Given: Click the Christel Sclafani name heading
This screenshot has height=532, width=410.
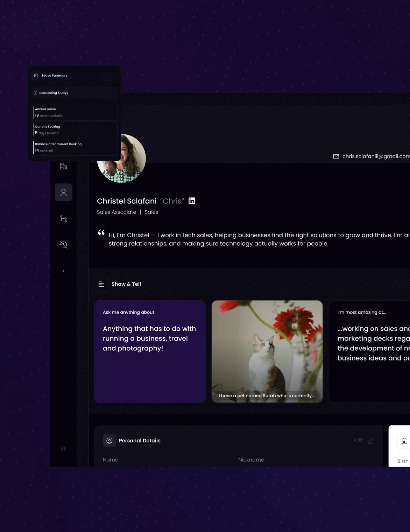Looking at the screenshot, I should click(x=127, y=201).
